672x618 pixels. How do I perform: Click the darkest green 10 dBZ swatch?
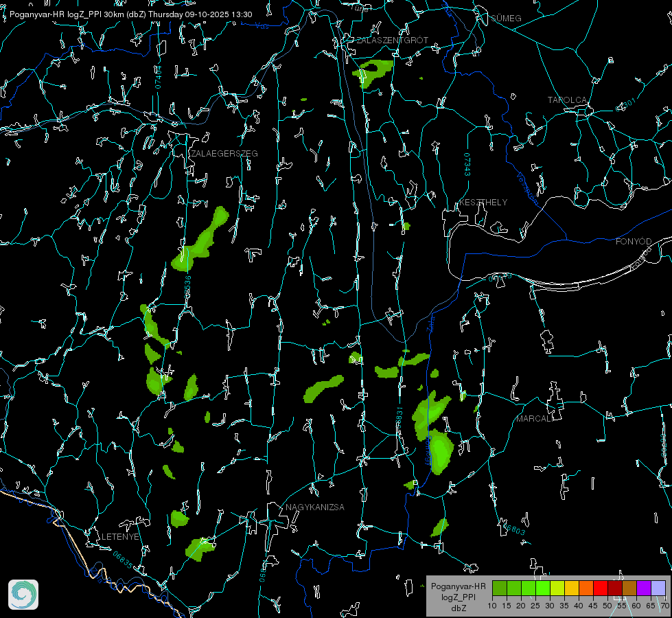(x=499, y=588)
